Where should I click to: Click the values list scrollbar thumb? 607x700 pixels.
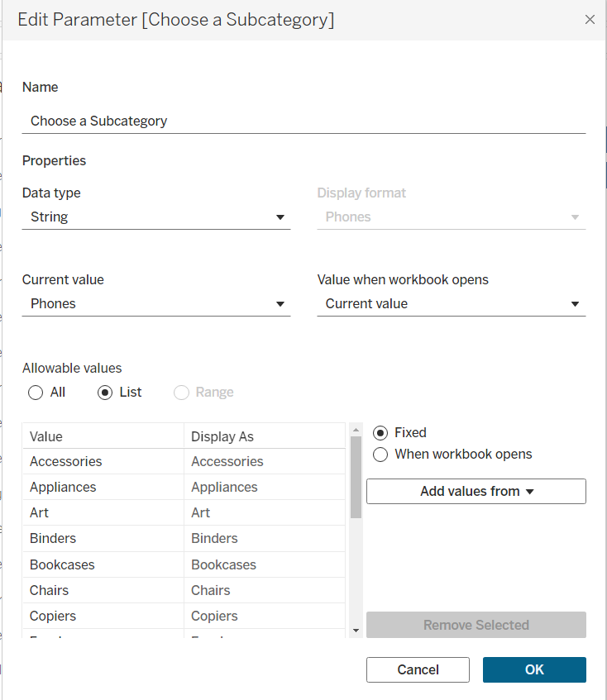pos(356,475)
